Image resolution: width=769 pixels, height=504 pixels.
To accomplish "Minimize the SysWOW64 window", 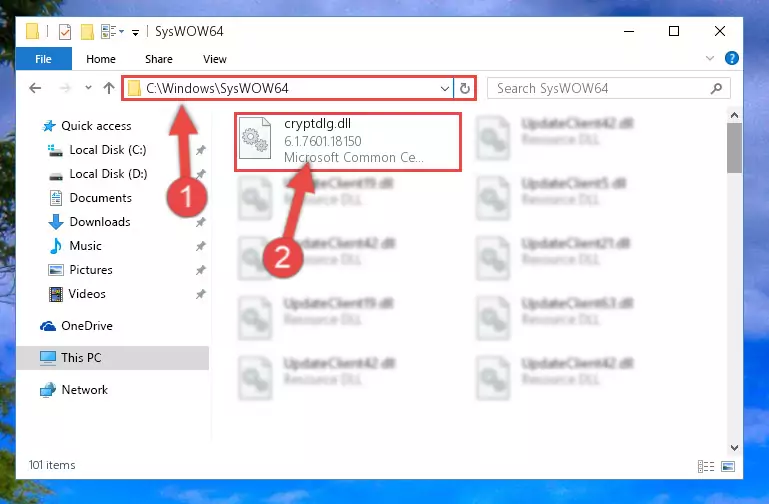I will point(629,31).
